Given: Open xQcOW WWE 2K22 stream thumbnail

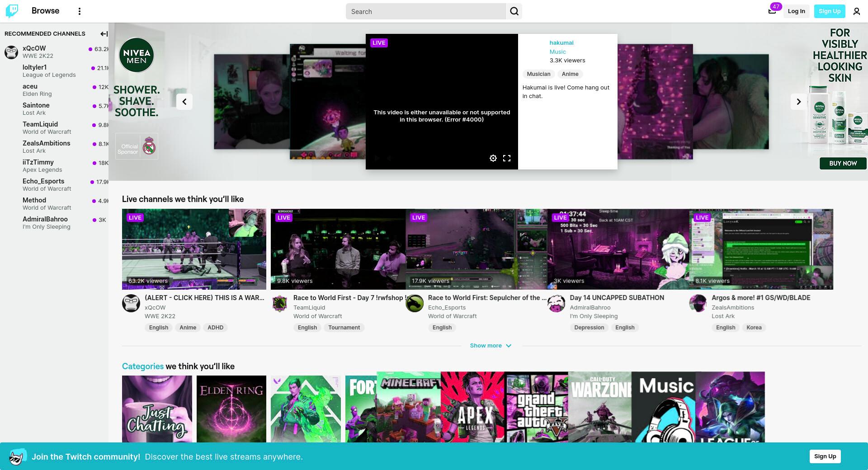Looking at the screenshot, I should [194, 249].
